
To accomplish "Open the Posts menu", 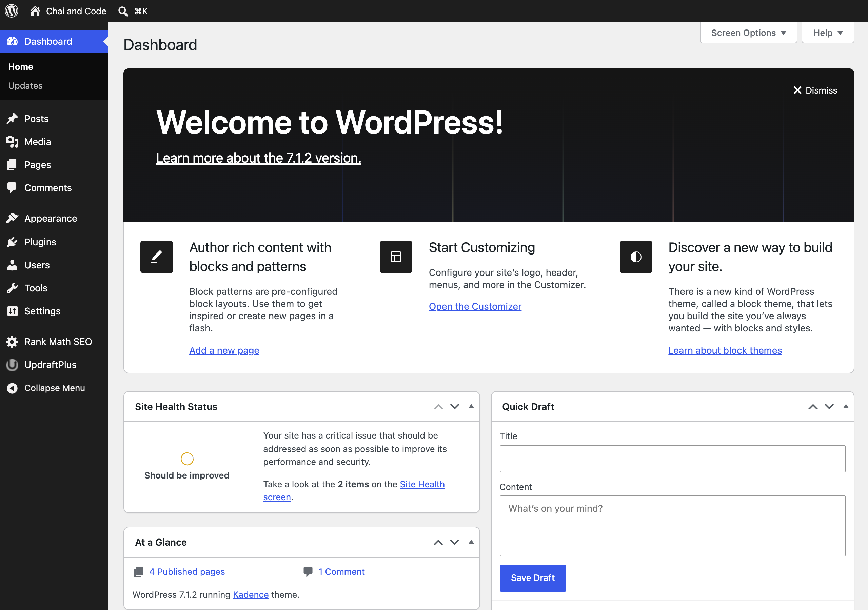I will pyautogui.click(x=54, y=119).
